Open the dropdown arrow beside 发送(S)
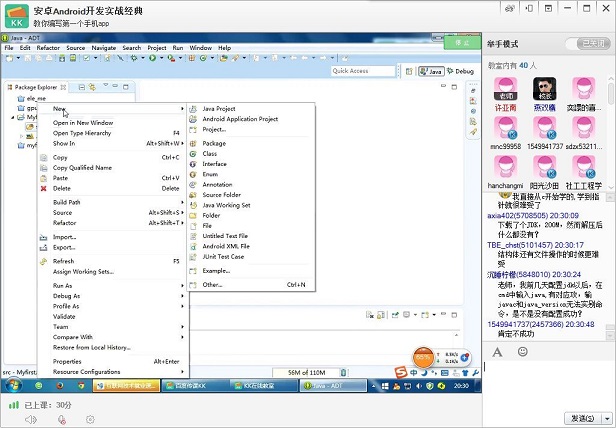 [609, 419]
